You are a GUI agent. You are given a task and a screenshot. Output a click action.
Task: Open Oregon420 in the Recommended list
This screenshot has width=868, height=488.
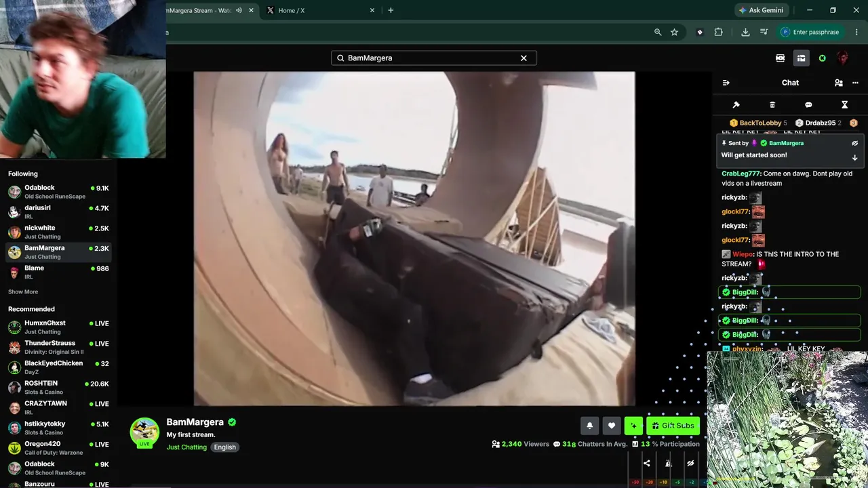[x=58, y=448]
